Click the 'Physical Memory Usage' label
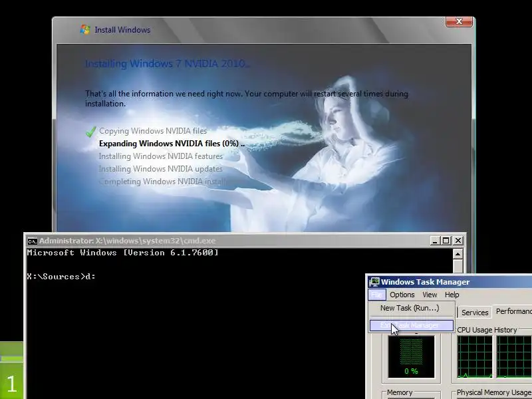 click(x=493, y=392)
